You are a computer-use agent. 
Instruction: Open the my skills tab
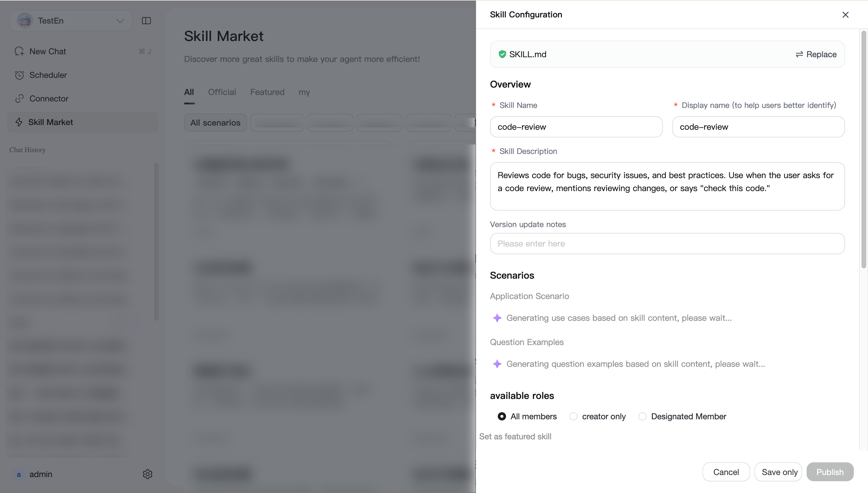coord(304,92)
